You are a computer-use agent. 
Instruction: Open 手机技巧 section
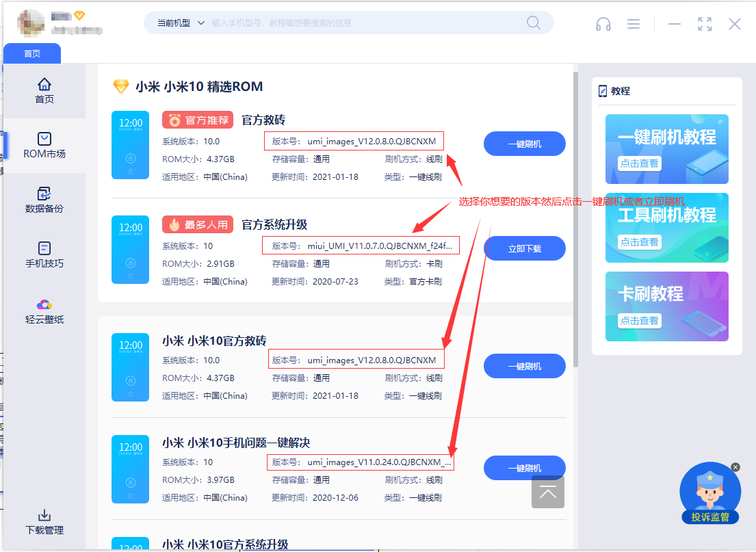[44, 254]
